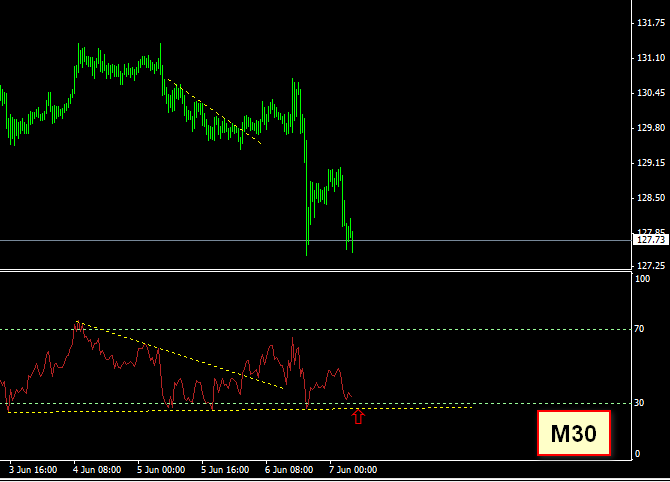Viewport: 670px width, 482px height.
Task: Click the RSI 100 scale label
Action: (x=643, y=279)
